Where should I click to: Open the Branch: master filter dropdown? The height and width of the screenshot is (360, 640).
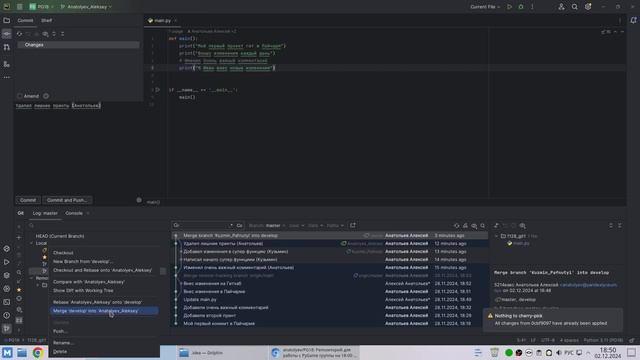(x=267, y=225)
